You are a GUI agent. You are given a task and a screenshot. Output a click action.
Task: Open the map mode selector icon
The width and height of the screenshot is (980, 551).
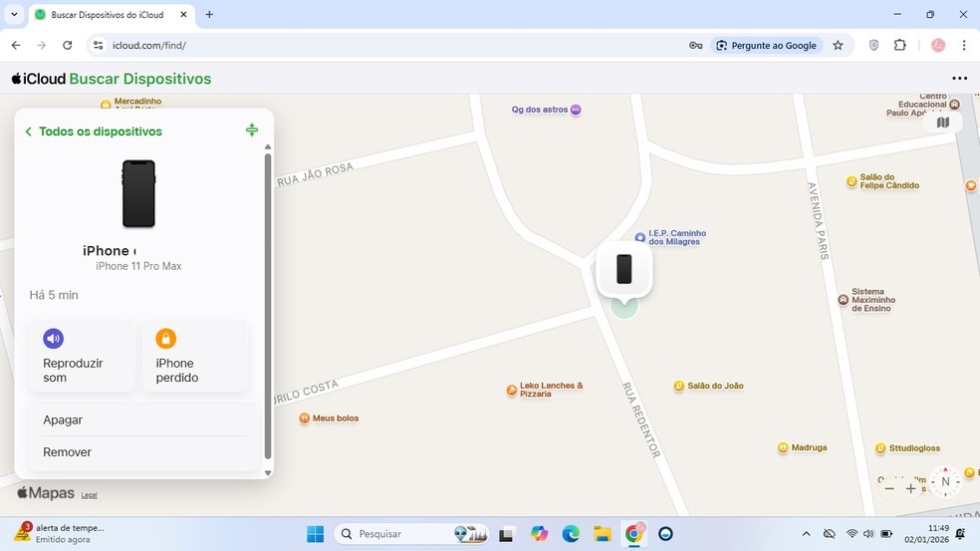[942, 123]
